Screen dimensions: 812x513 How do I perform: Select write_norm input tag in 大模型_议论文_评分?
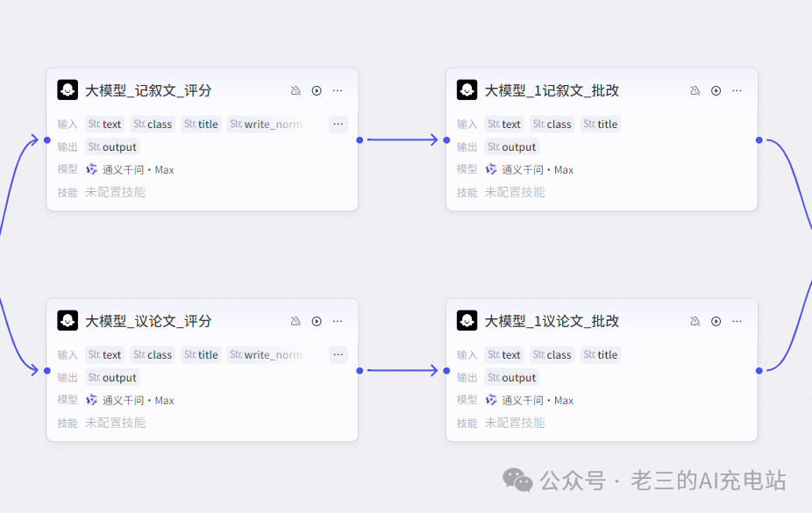coord(265,355)
